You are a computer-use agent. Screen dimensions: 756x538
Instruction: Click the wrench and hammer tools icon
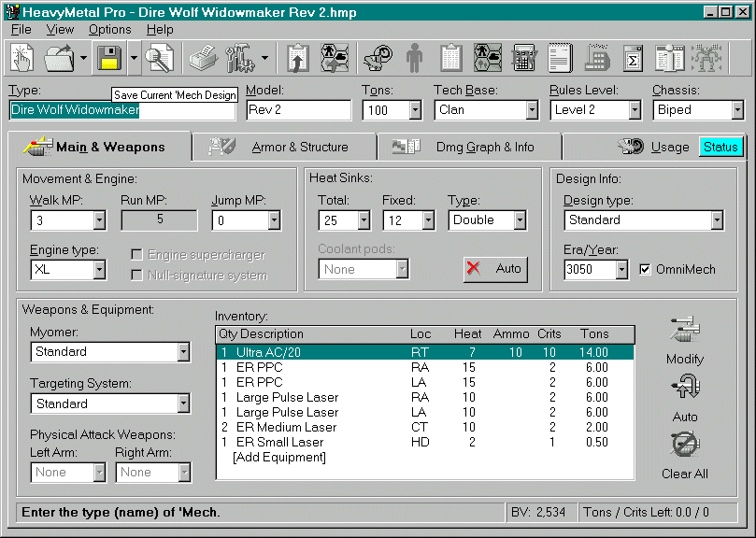pos(240,58)
